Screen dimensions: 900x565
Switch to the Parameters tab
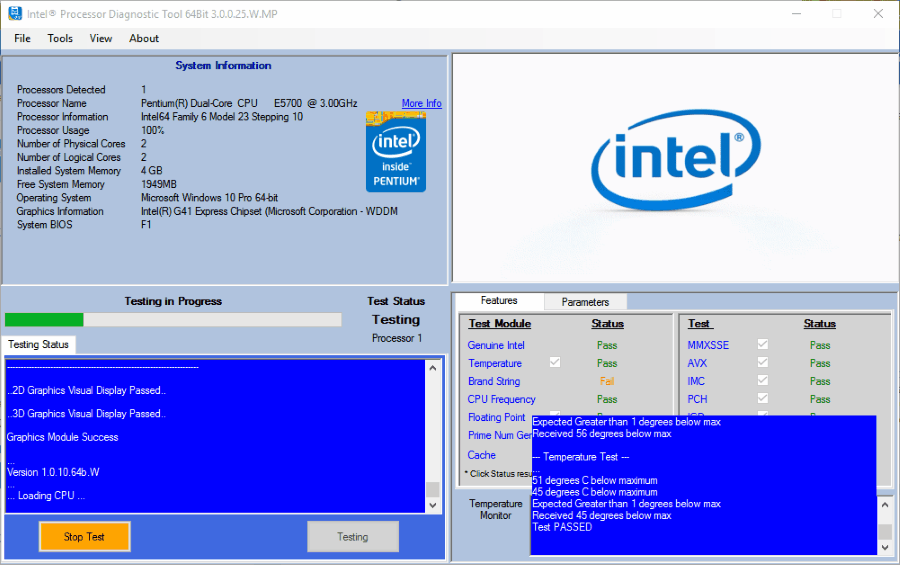(x=585, y=301)
